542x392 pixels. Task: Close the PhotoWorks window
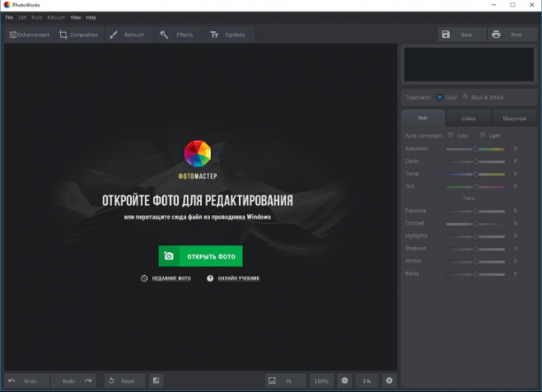(532, 4)
